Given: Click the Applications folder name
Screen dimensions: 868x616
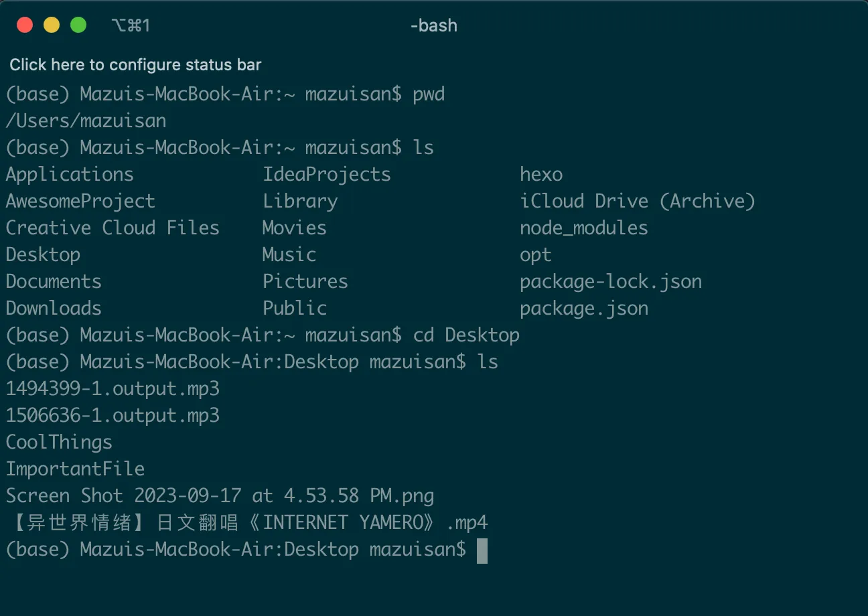Looking at the screenshot, I should point(70,175).
